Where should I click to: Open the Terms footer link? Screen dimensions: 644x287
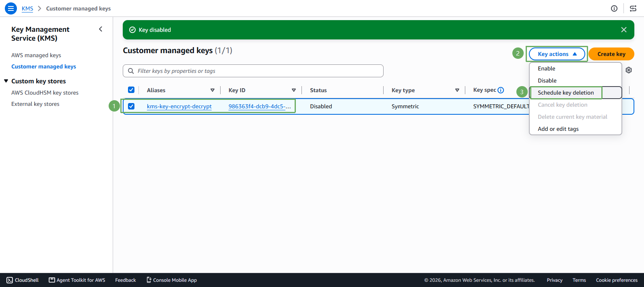(579, 280)
